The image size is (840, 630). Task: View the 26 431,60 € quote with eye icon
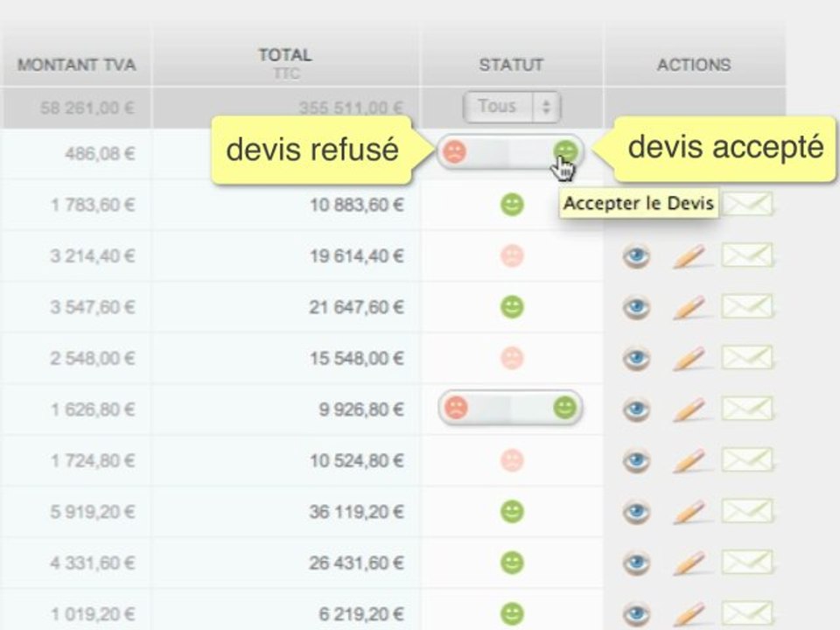(x=636, y=563)
